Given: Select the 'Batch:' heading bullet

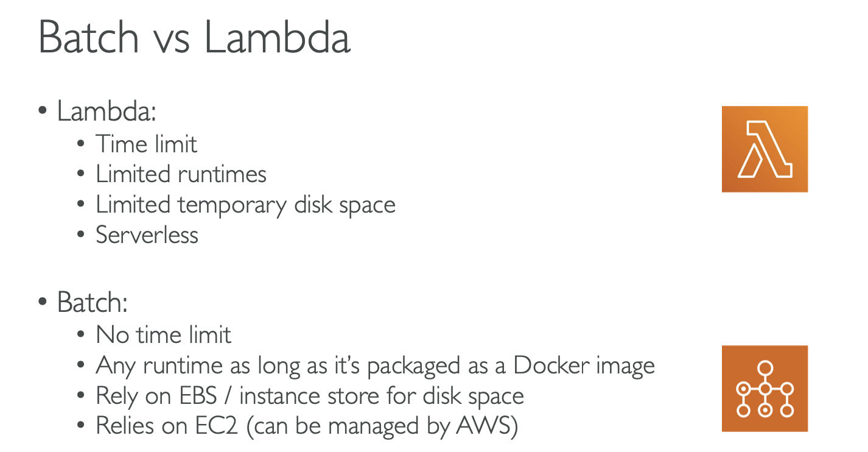Looking at the screenshot, I should (93, 303).
